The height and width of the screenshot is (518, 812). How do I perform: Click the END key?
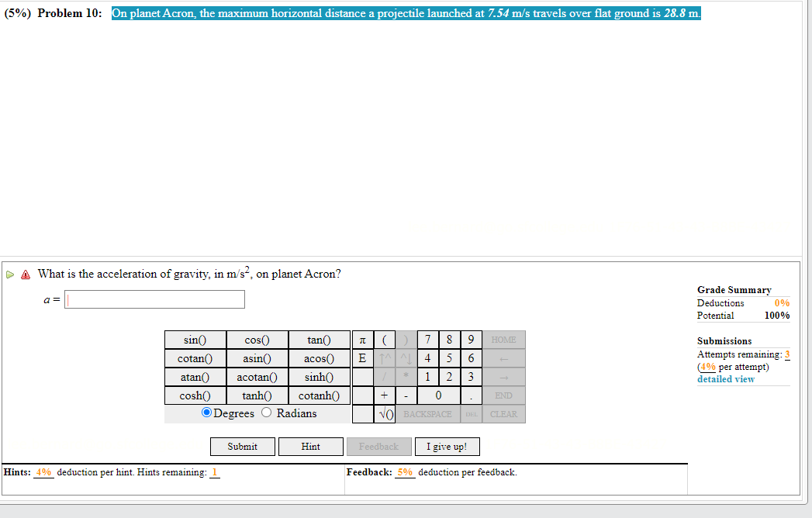tap(504, 395)
